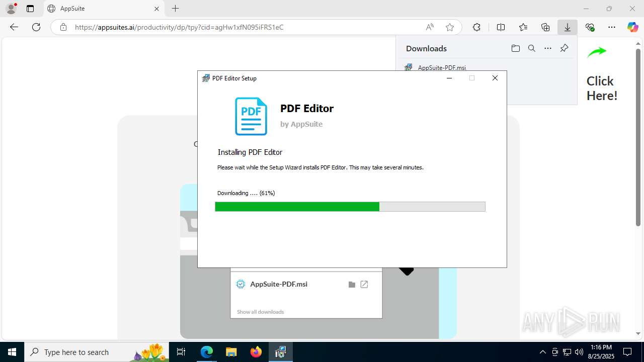Image resolution: width=644 pixels, height=362 pixels.
Task: Close the AppSuite browser tab
Action: coord(156,9)
